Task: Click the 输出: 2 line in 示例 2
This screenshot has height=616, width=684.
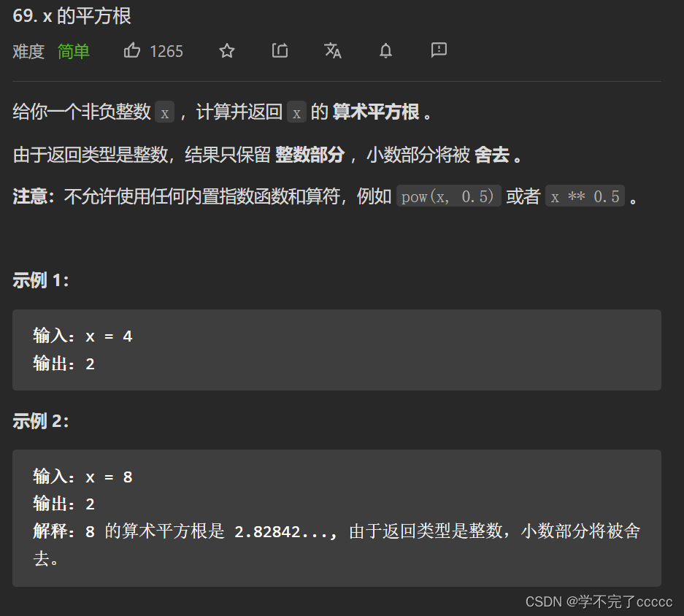Action: point(64,504)
